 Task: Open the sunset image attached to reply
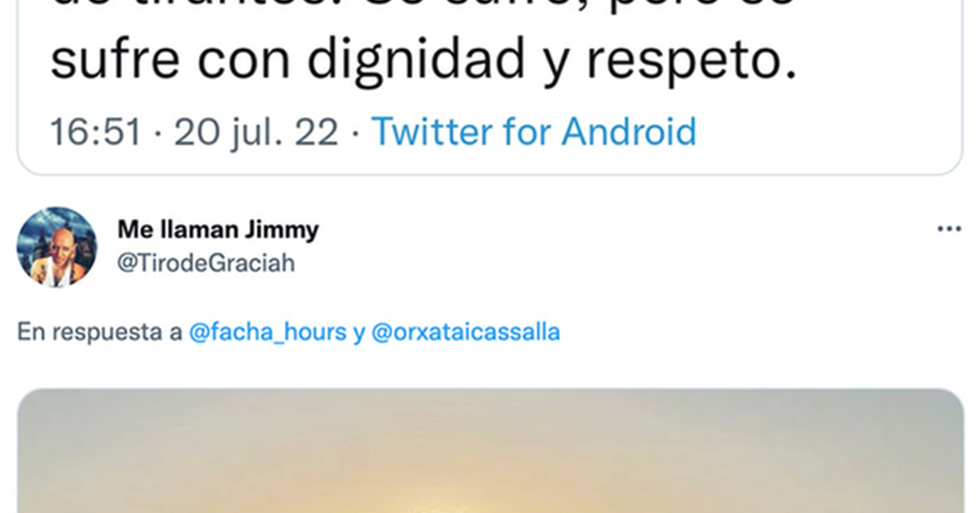click(x=490, y=451)
